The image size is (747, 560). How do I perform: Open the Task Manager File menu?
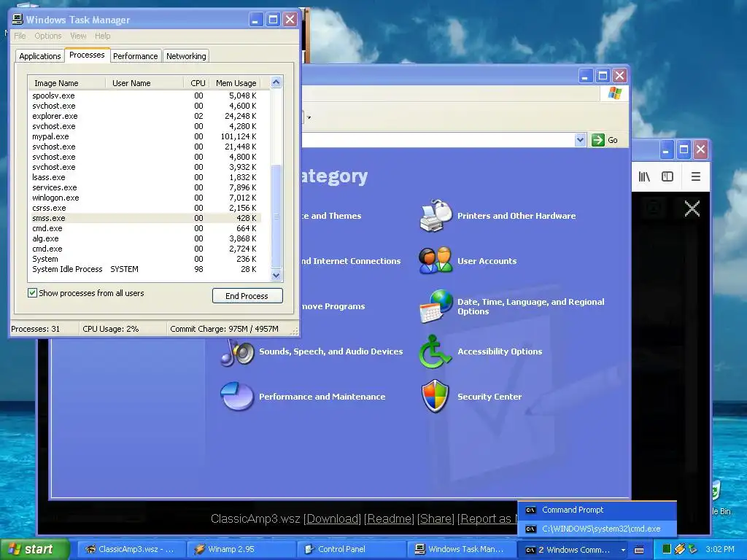(20, 36)
